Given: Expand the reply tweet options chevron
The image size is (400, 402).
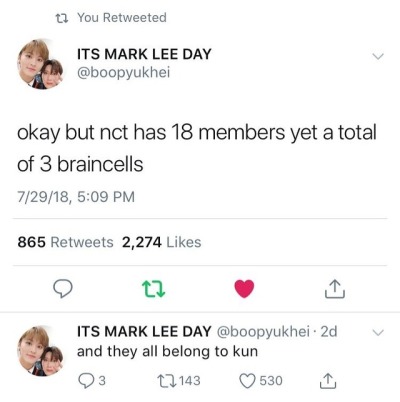Looking at the screenshot, I should (x=378, y=332).
